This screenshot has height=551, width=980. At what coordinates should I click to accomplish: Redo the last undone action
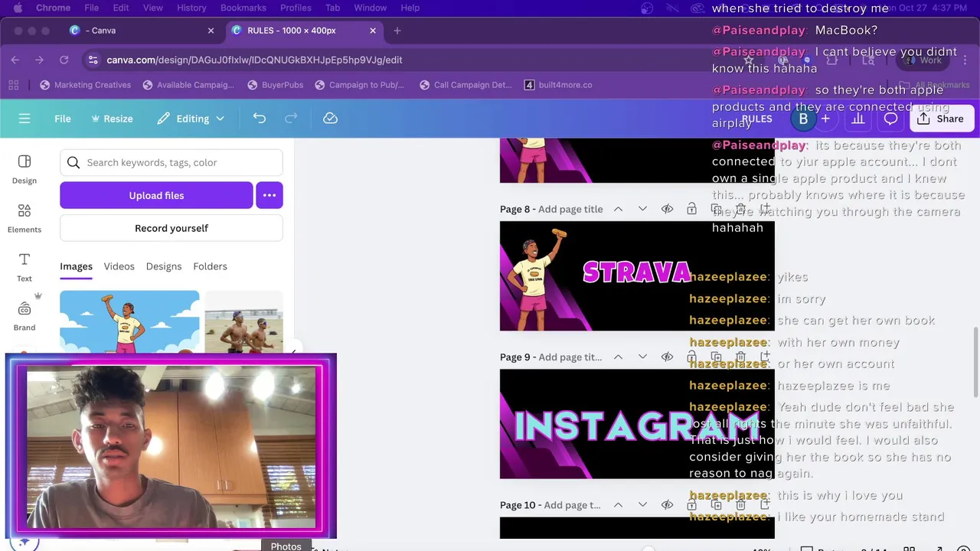click(291, 119)
